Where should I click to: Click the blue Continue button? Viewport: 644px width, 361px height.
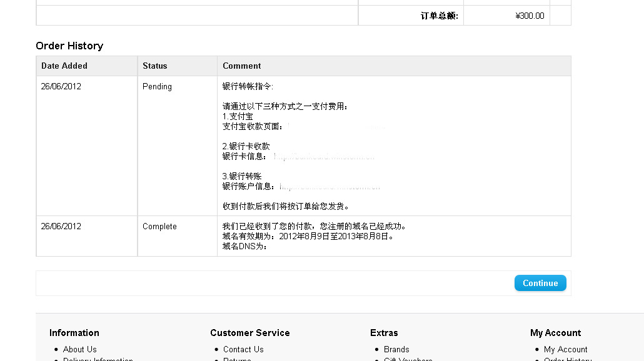coord(540,283)
